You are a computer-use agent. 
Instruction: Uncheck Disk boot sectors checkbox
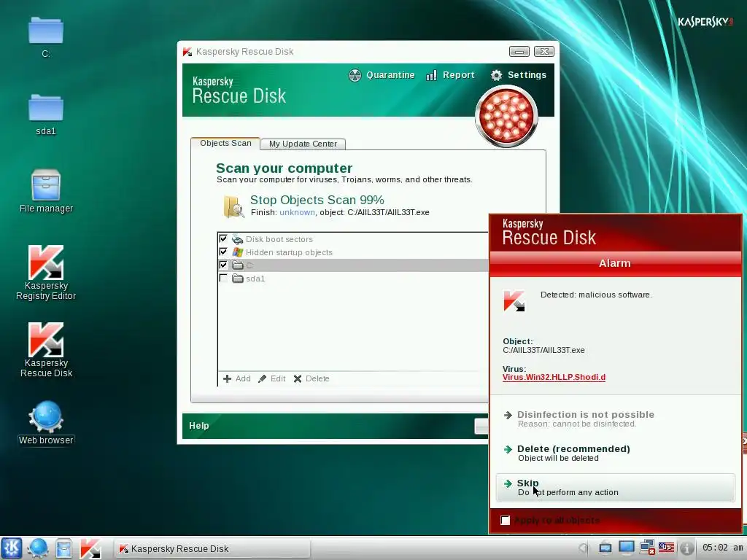223,238
